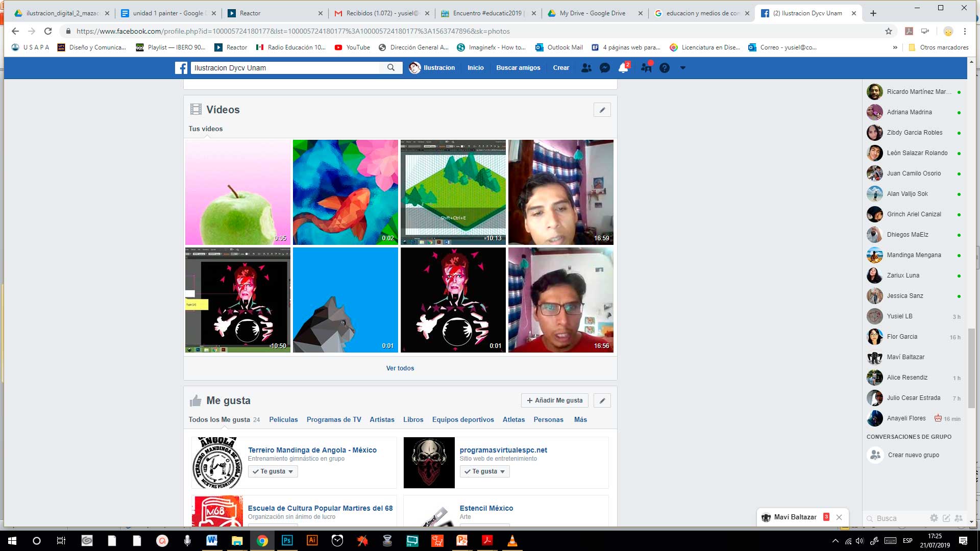Image resolution: width=980 pixels, height=551 pixels.
Task: Open Chrome menu three dots
Action: coord(965,31)
